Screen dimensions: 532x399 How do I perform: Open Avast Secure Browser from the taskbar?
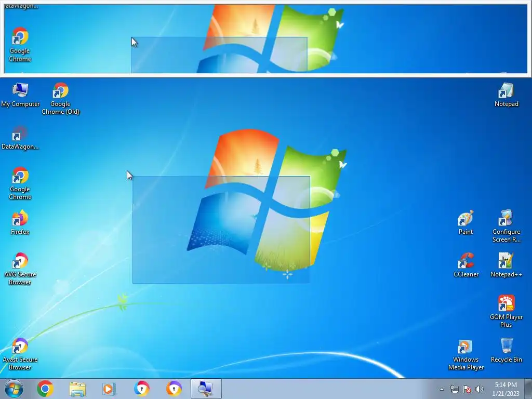pos(174,389)
